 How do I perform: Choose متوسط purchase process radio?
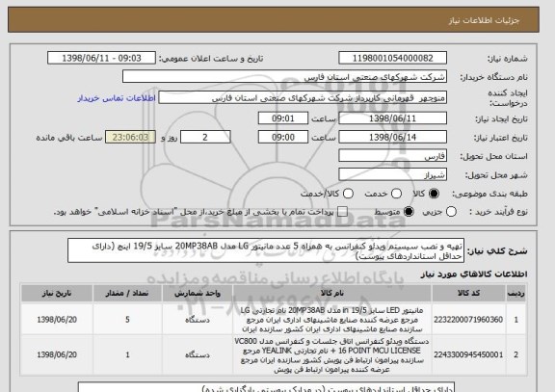pos(409,212)
